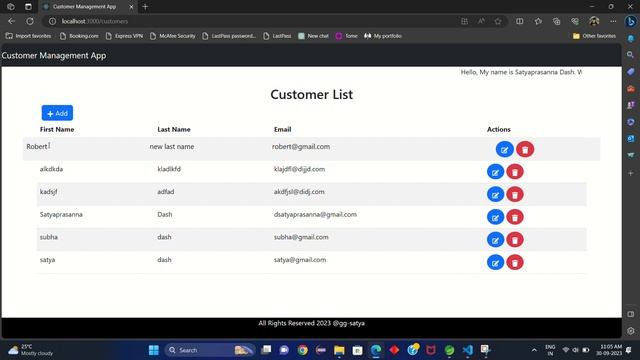Edit the Robert customer row
This screenshot has width=640, height=360.
pyautogui.click(x=504, y=149)
